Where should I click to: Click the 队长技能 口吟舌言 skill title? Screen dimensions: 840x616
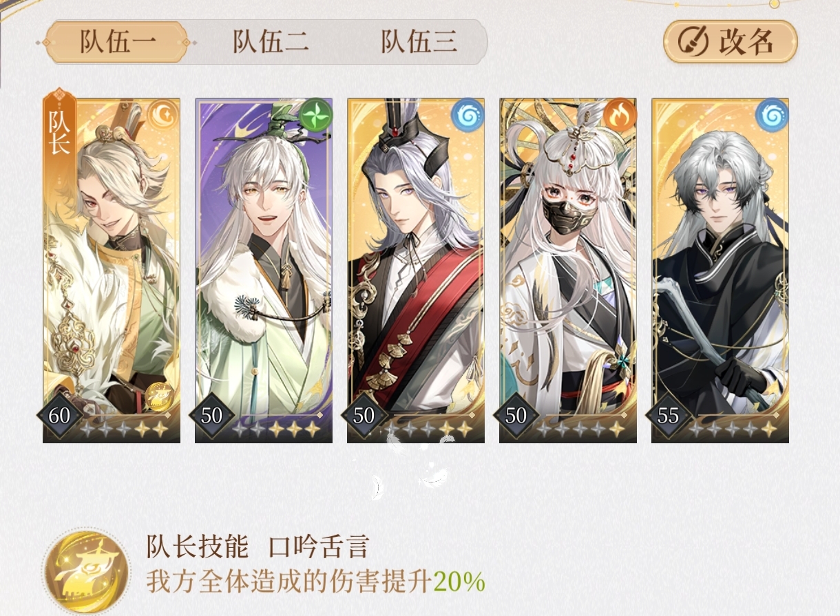258,547
